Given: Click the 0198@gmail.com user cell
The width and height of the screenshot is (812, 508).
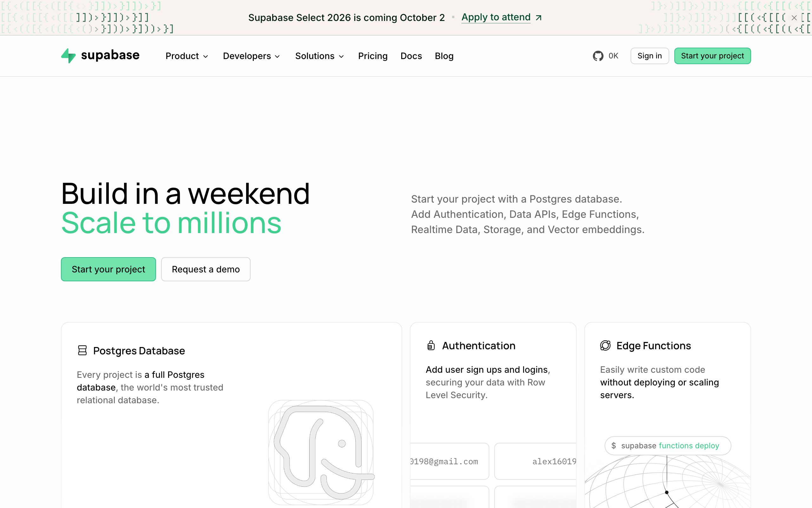Looking at the screenshot, I should pos(449,461).
